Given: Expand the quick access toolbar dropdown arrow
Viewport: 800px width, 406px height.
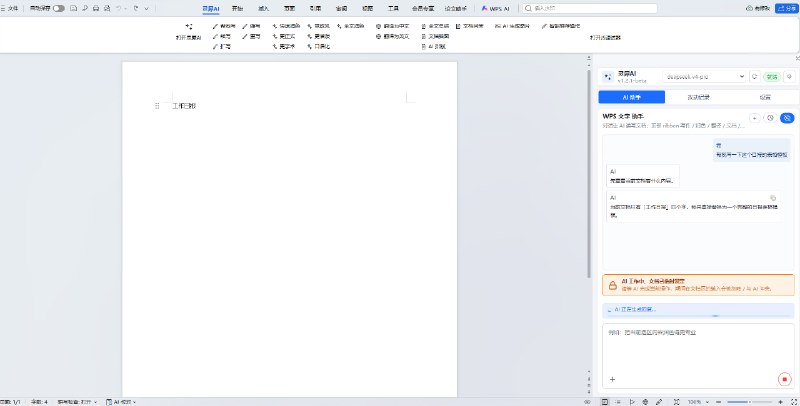Looking at the screenshot, I should [x=146, y=8].
